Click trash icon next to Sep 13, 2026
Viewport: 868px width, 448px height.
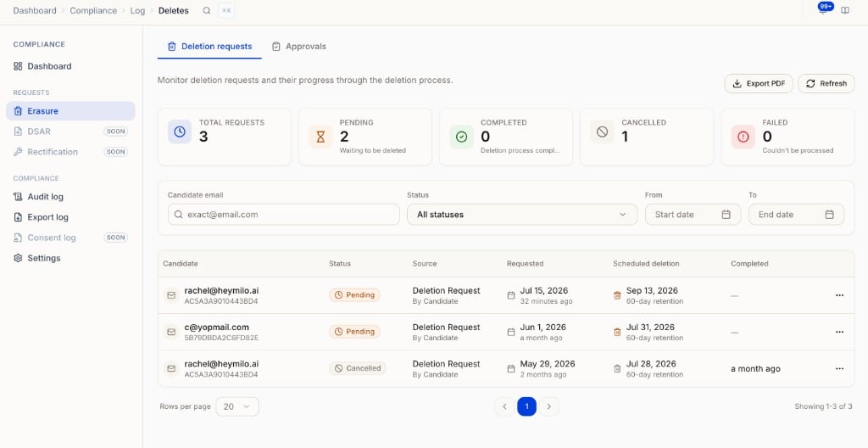click(617, 295)
